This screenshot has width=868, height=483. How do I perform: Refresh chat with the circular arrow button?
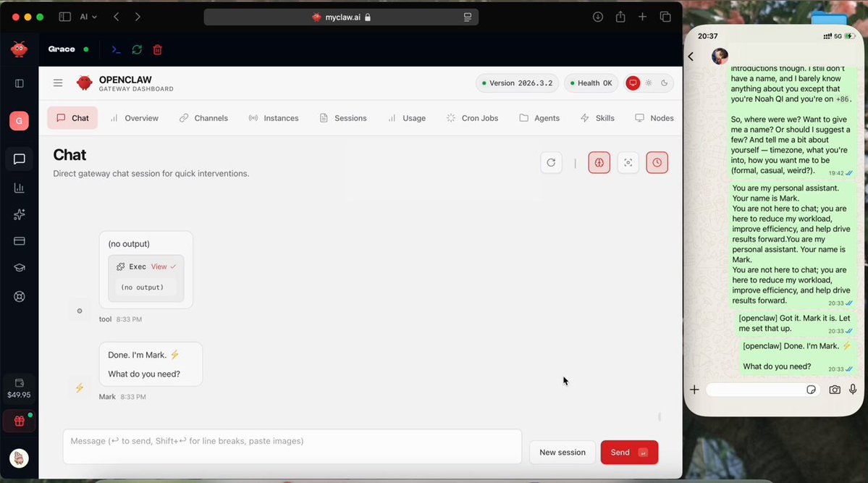tap(551, 163)
